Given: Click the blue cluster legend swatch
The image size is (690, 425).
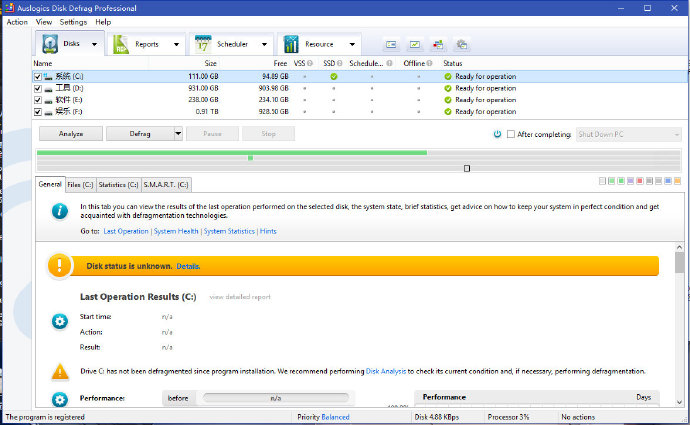Looking at the screenshot, I should pyautogui.click(x=668, y=181).
